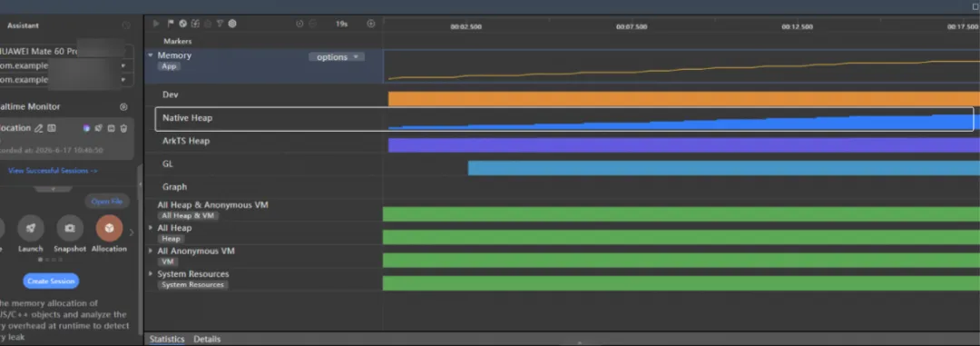Click the Memory App line chart
This screenshot has width=980, height=346.
(681, 66)
